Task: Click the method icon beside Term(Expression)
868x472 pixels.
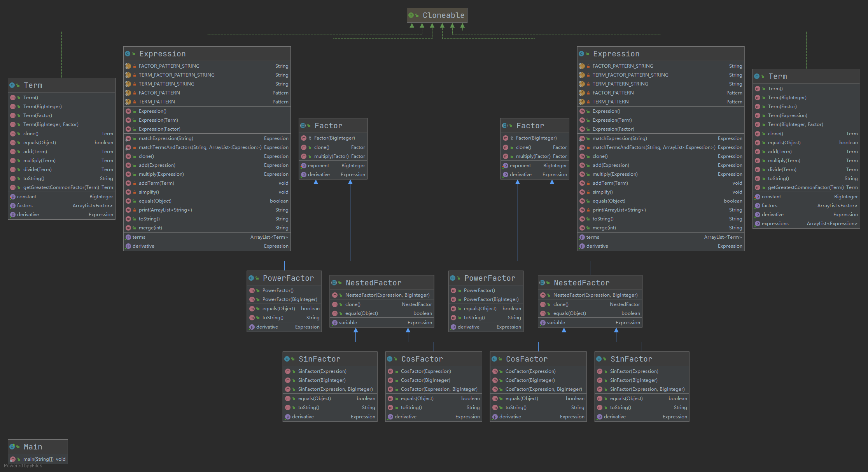Action: (758, 115)
